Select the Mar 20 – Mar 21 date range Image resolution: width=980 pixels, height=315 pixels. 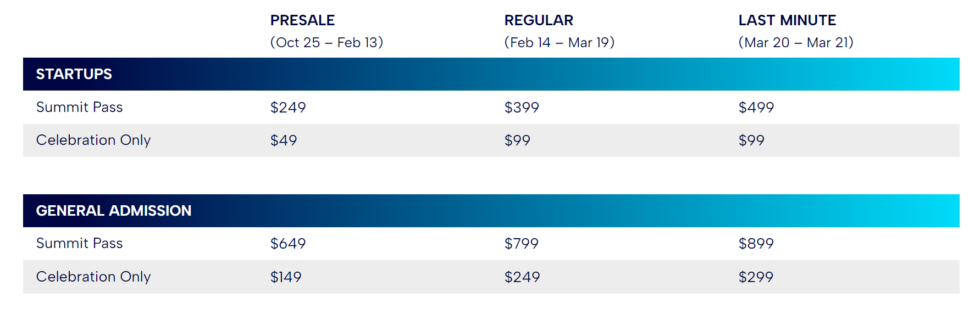pos(795,42)
